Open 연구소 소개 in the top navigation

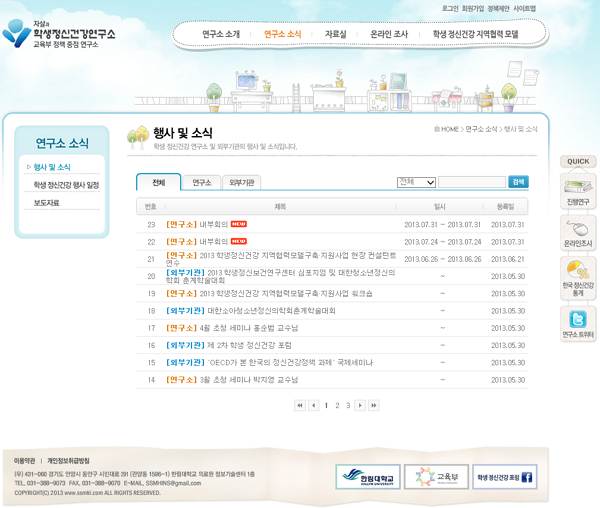(221, 34)
